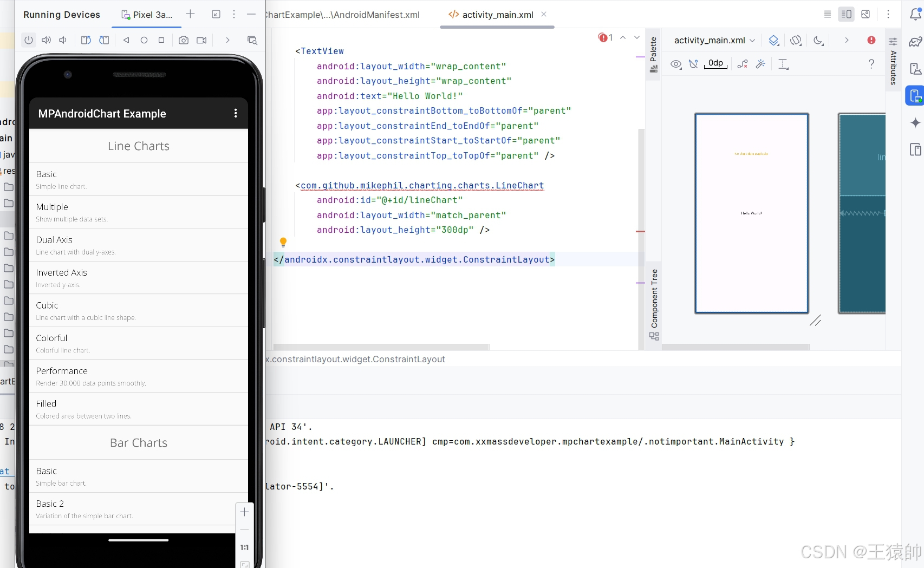This screenshot has height=568, width=924.
Task: Tap the emulator Back navigation triangle
Action: 126,40
